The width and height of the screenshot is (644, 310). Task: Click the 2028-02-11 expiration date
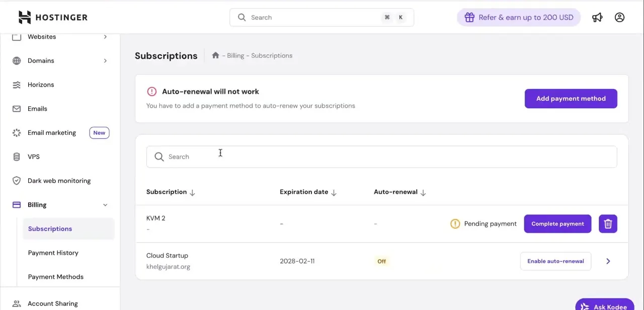297,261
